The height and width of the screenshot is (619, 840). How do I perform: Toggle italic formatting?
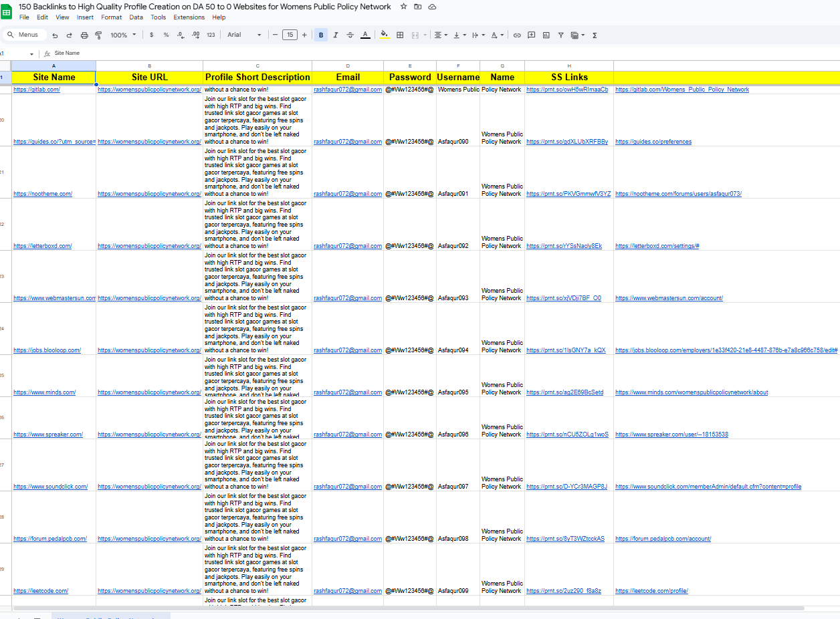coord(335,35)
